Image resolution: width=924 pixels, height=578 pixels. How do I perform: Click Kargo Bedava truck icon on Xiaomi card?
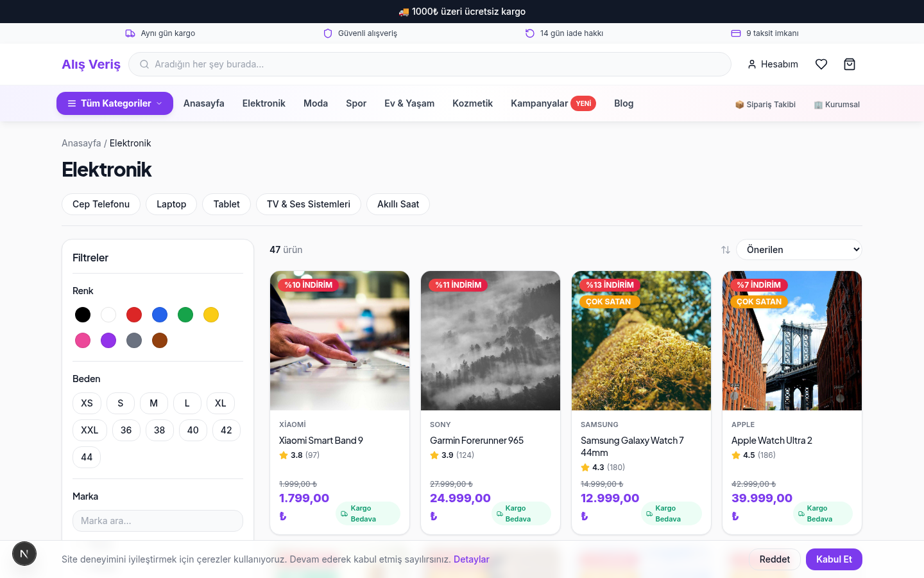pyautogui.click(x=345, y=514)
